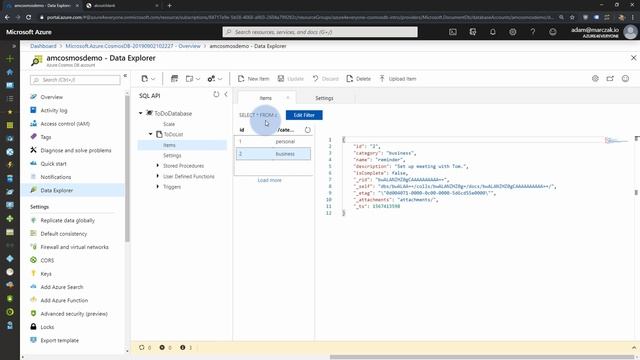
Task: Select Scale under ToDoDatabase
Action: [169, 124]
